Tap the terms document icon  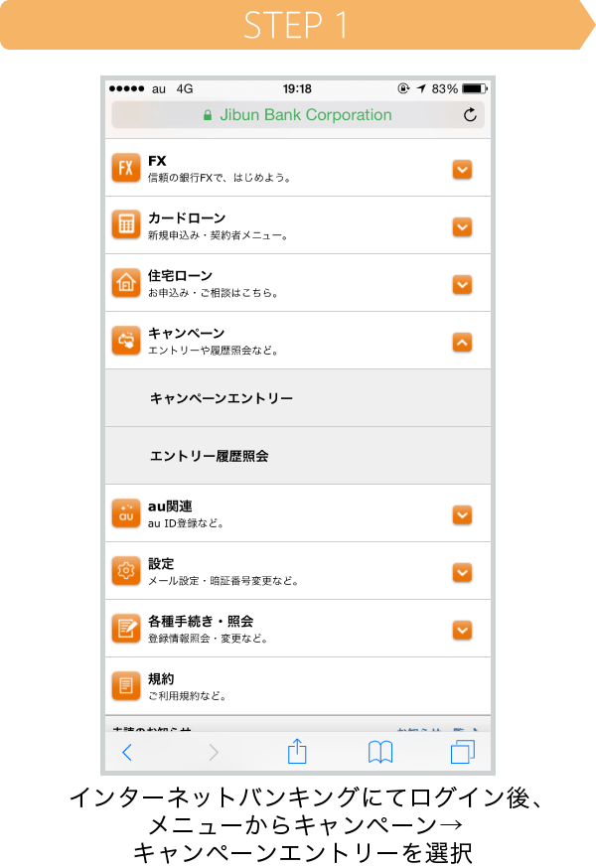pos(126,686)
